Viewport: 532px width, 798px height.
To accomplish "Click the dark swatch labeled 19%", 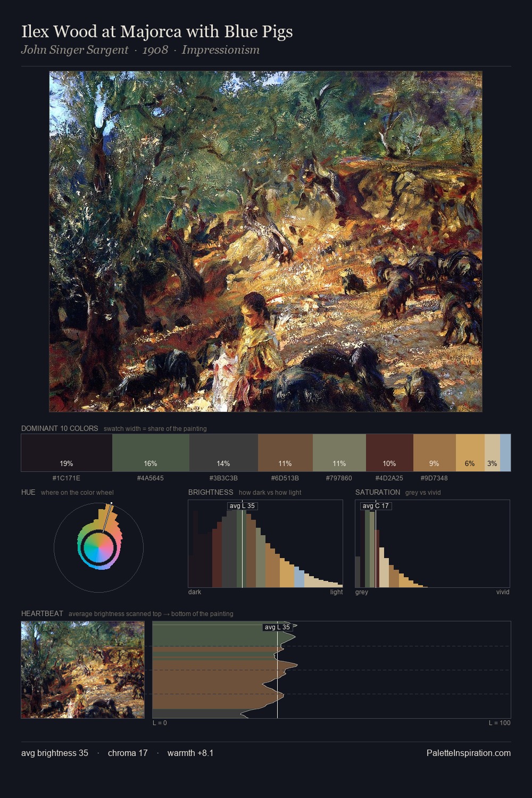I will coord(66,453).
